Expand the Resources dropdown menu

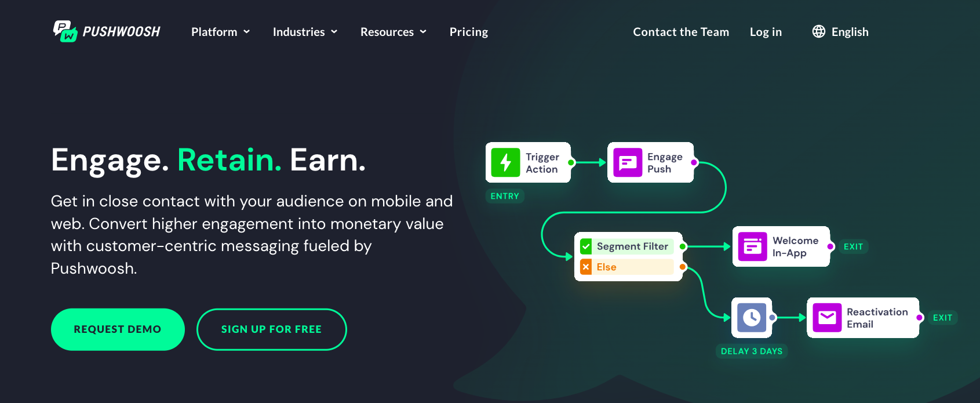(x=393, y=32)
